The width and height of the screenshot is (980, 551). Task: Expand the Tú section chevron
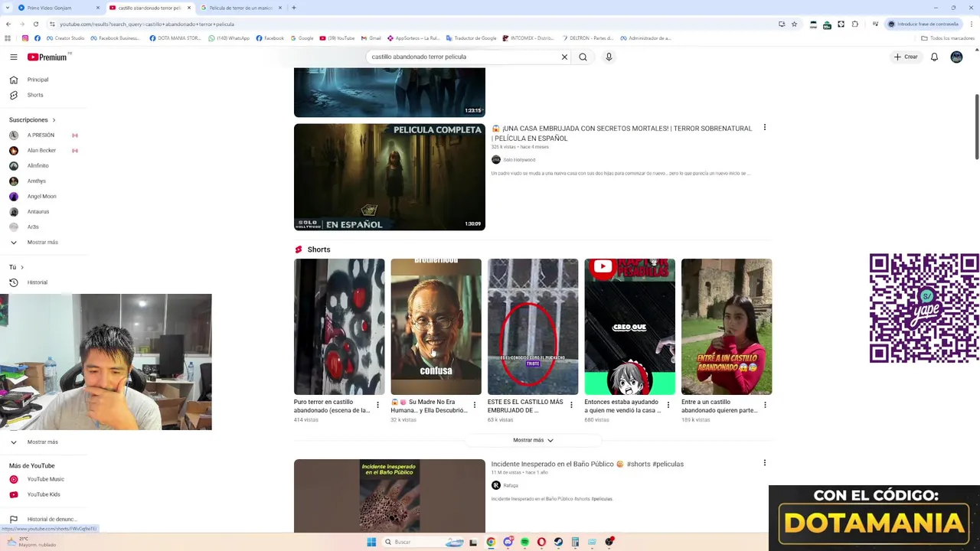click(x=21, y=267)
